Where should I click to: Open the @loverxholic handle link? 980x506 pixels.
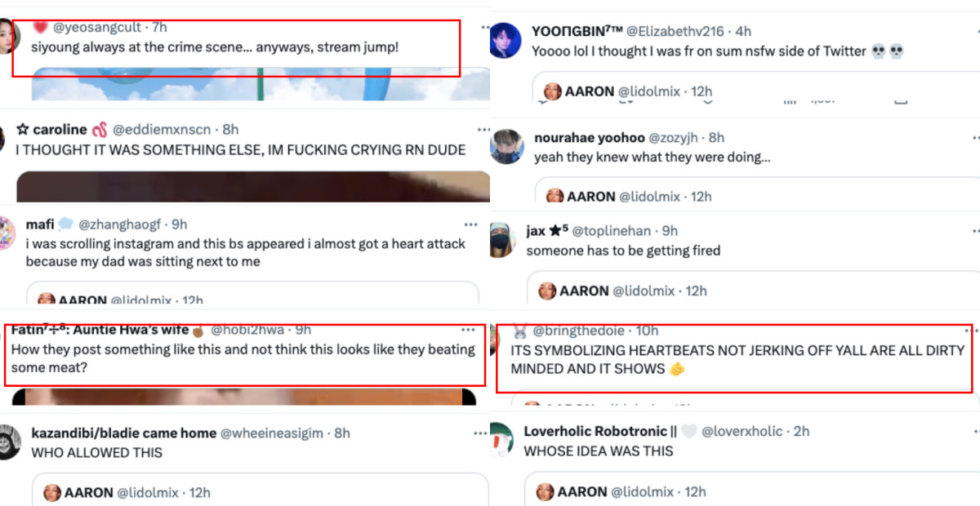[x=742, y=431]
